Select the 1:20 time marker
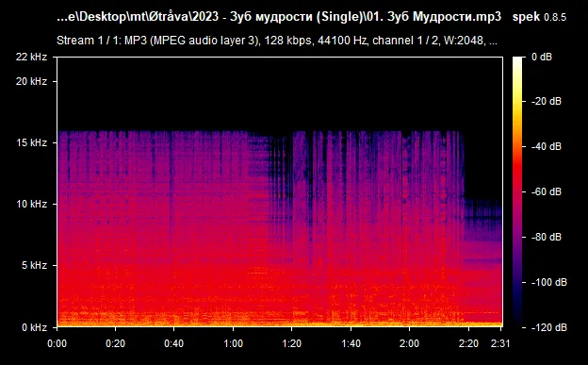 tap(291, 343)
